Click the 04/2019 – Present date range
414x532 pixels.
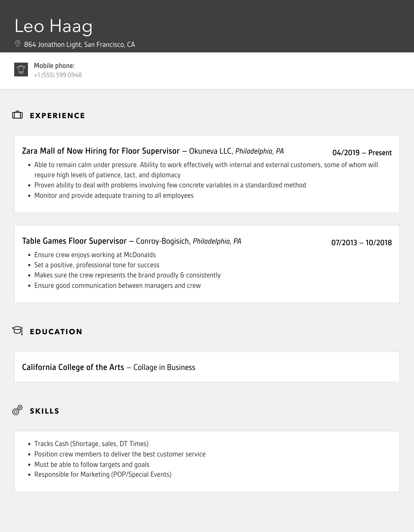tap(362, 153)
